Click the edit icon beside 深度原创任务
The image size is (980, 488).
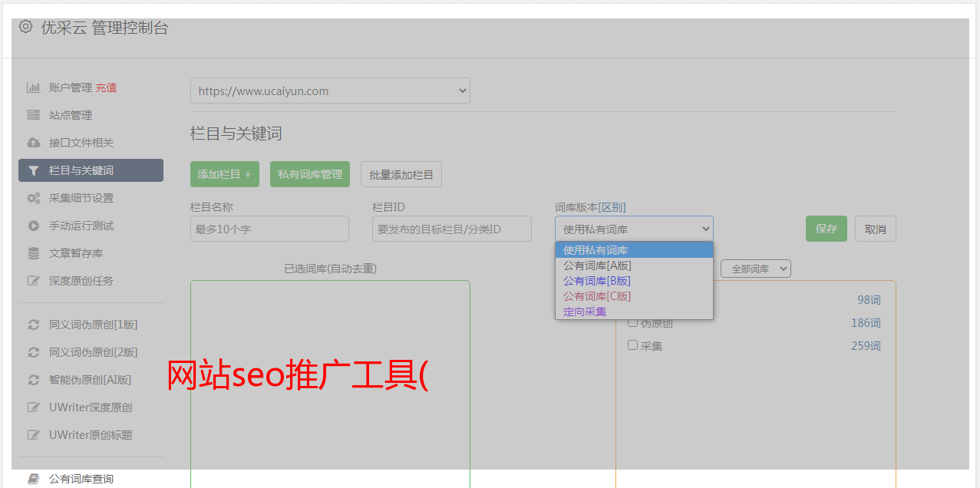pyautogui.click(x=34, y=281)
